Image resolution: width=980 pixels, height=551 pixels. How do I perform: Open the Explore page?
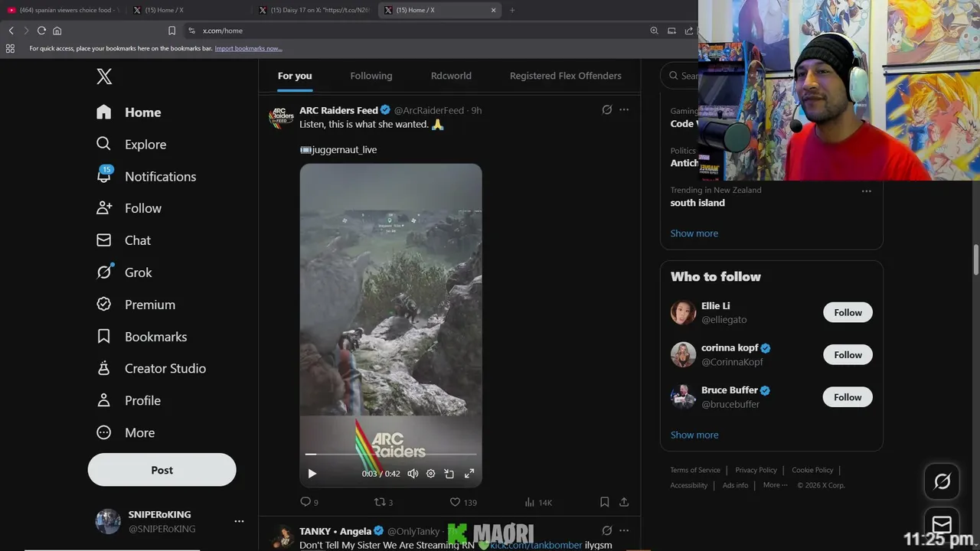tap(131, 145)
